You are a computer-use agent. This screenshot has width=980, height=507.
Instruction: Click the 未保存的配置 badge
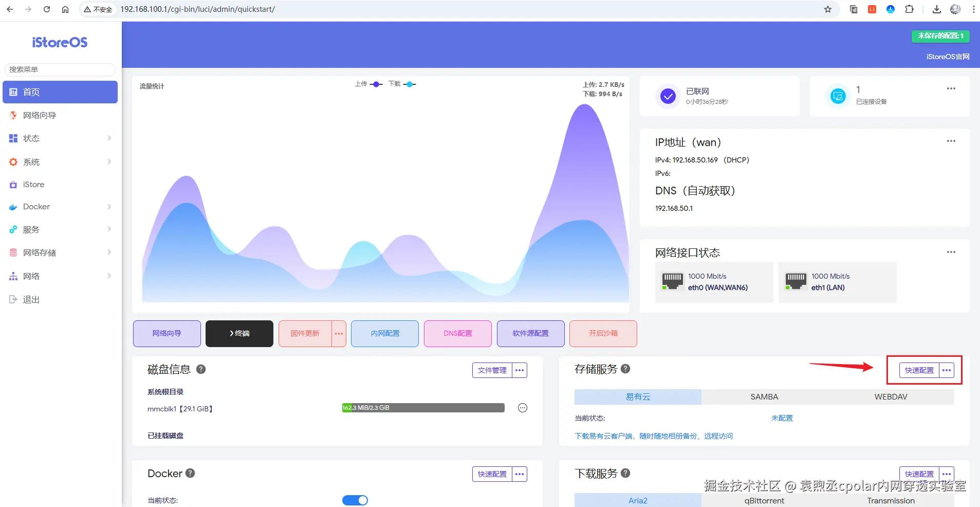tap(940, 36)
